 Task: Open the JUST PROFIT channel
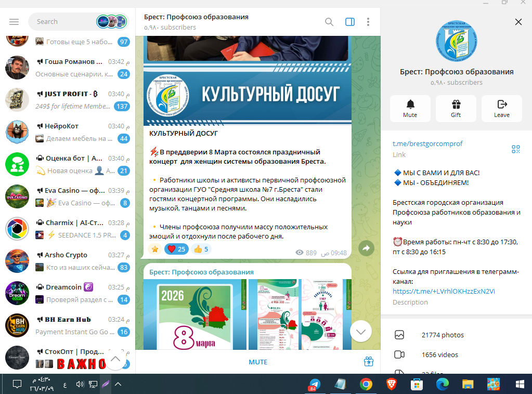68,100
